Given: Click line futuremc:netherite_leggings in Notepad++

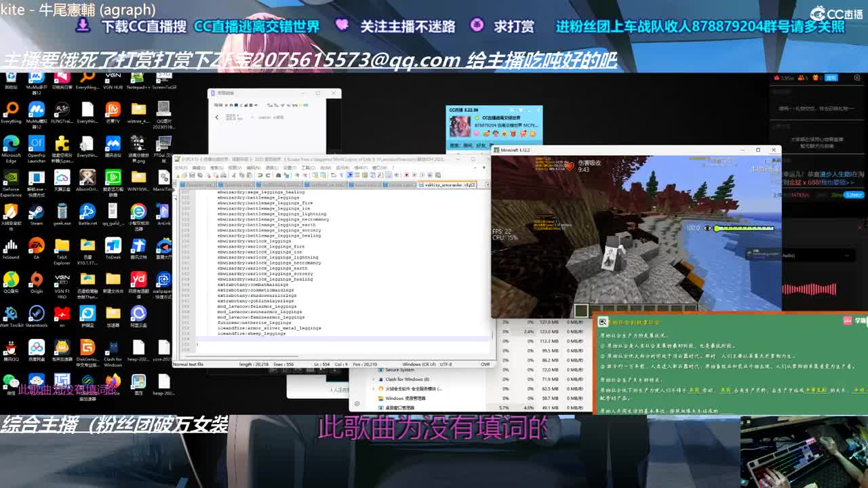Looking at the screenshot, I should [254, 323].
